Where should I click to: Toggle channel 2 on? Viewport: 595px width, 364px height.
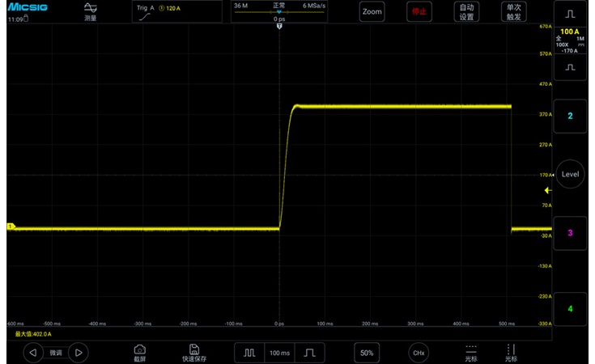click(570, 116)
